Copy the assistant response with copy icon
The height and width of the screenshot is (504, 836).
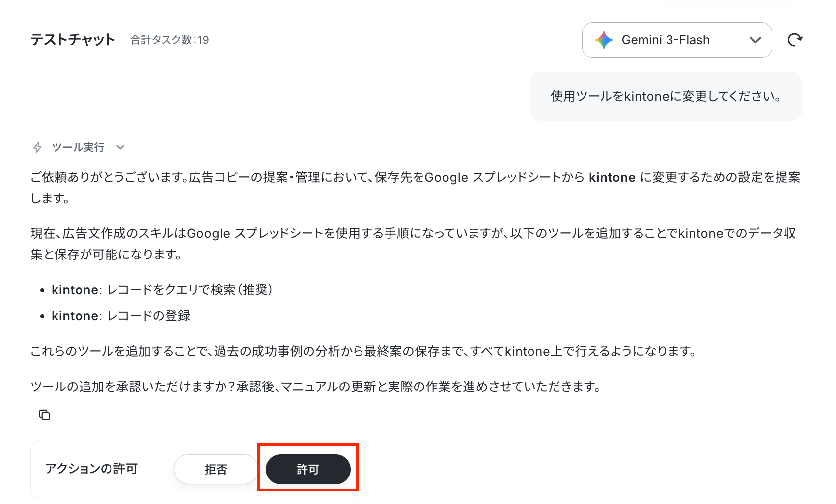click(x=44, y=415)
